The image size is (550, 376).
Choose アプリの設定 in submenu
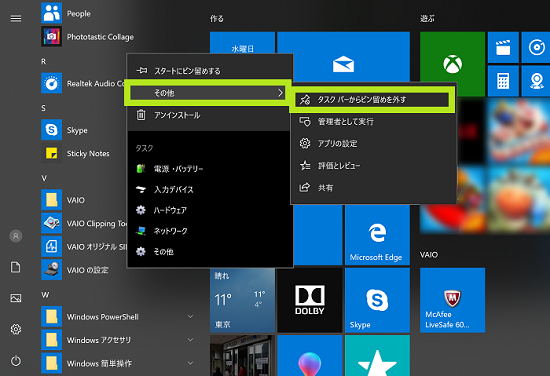click(x=374, y=143)
